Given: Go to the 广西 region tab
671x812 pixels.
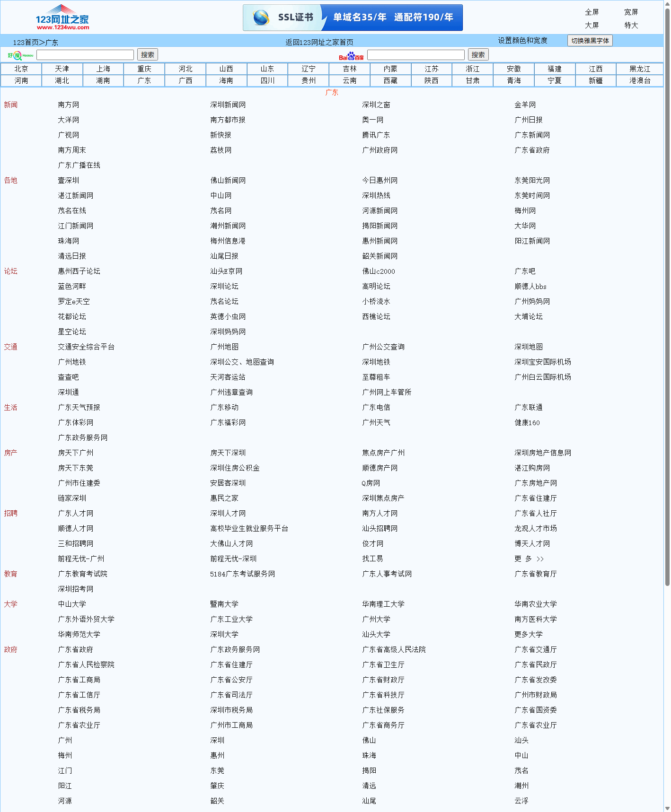Looking at the screenshot, I should (x=185, y=81).
